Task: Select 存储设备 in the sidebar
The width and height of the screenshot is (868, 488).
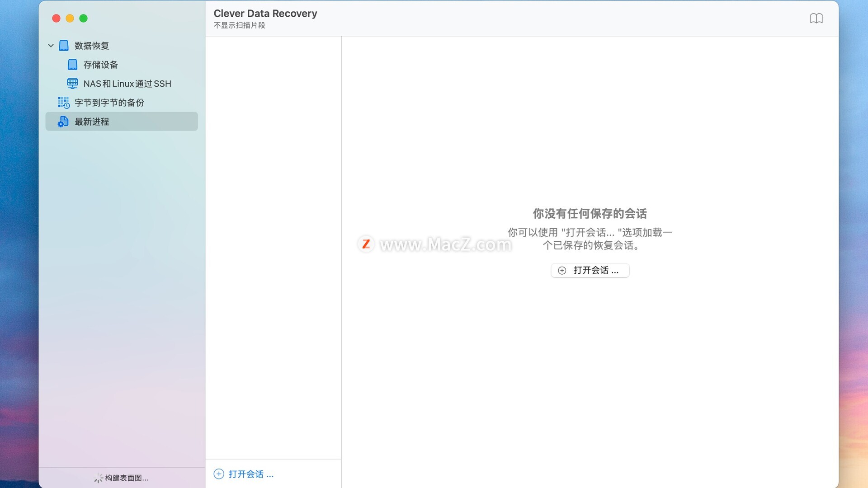Action: [100, 65]
